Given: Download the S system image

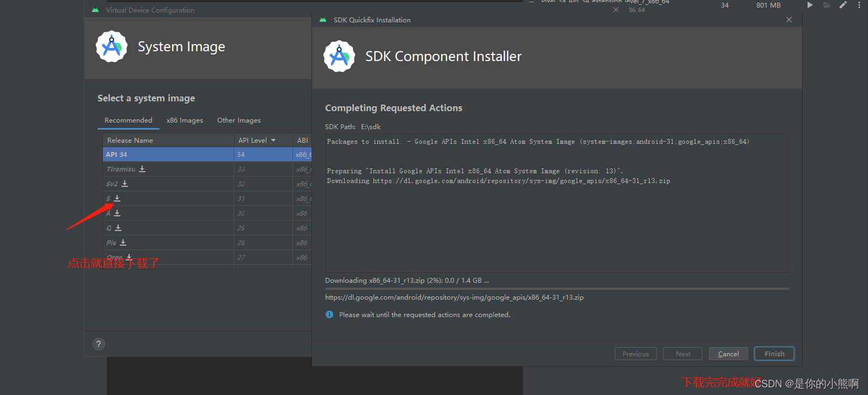Looking at the screenshot, I should click(117, 198).
